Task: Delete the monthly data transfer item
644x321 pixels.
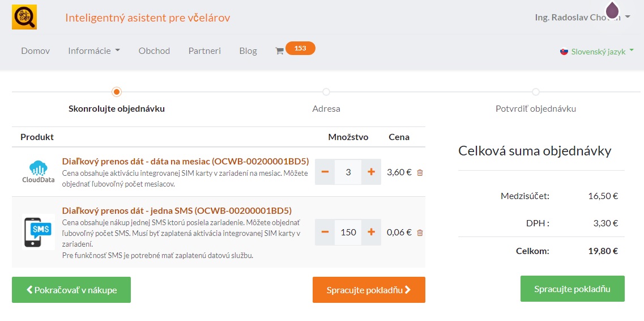Action: point(420,172)
